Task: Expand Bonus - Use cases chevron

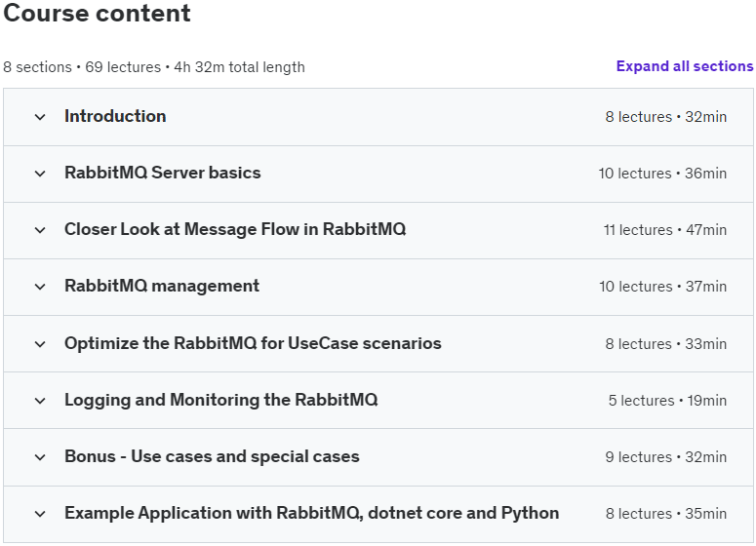Action: click(x=40, y=457)
